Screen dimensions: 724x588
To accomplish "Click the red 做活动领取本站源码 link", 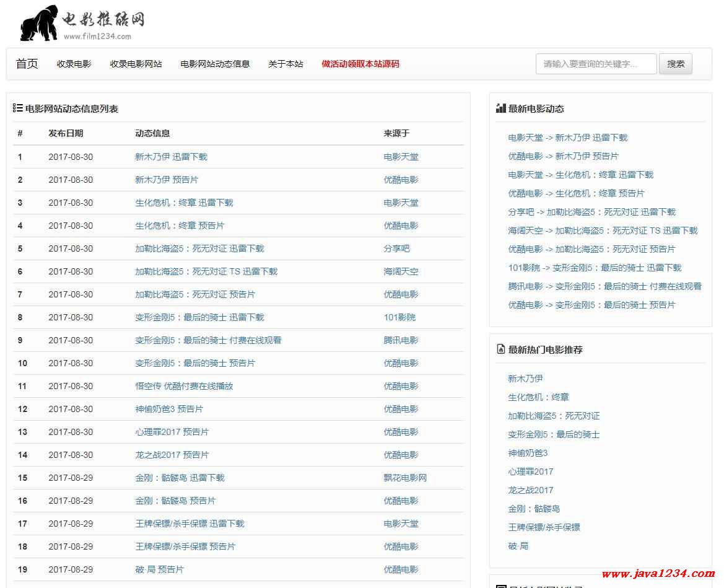I will [360, 64].
